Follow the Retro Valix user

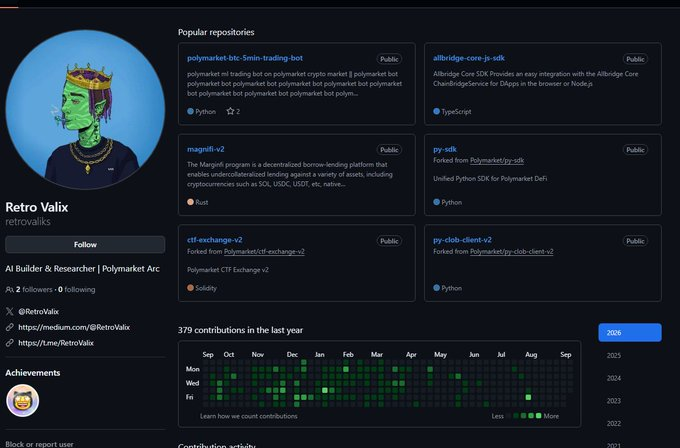pyautogui.click(x=85, y=245)
